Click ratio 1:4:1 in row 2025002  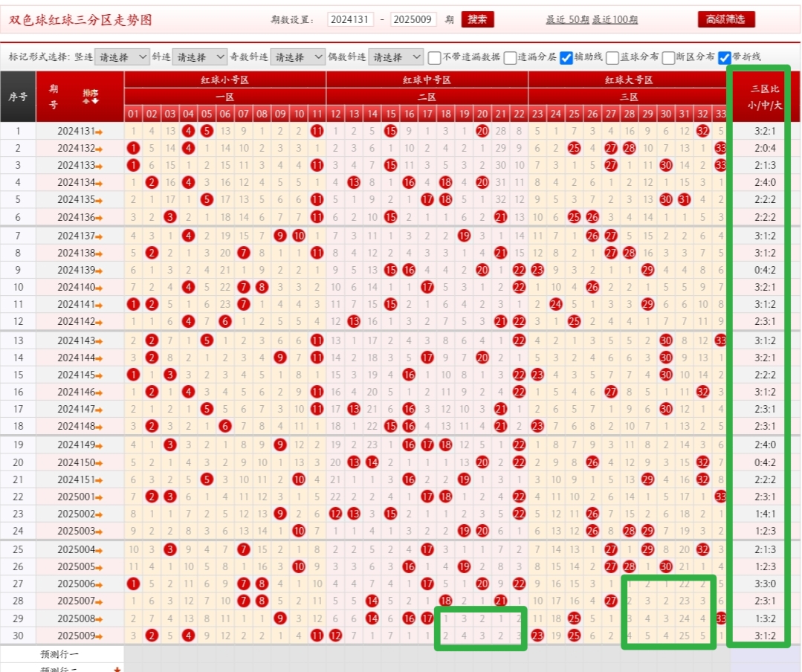tap(765, 514)
